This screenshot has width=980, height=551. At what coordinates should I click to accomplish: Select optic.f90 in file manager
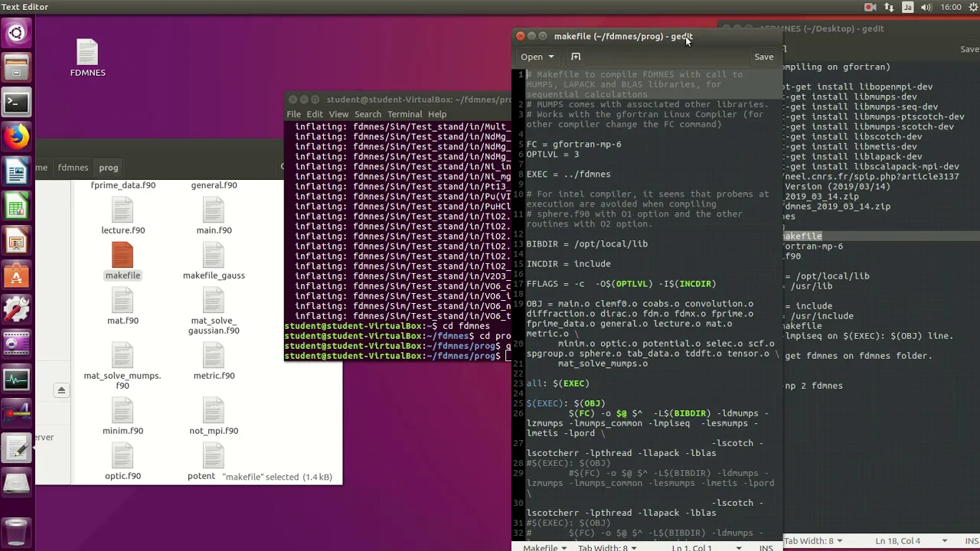122,461
